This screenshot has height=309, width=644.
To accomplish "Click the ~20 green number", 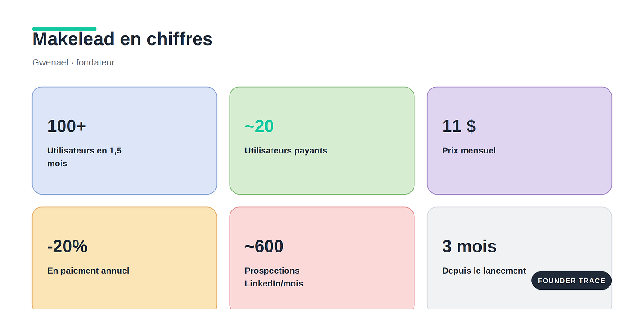I will pos(259,126).
